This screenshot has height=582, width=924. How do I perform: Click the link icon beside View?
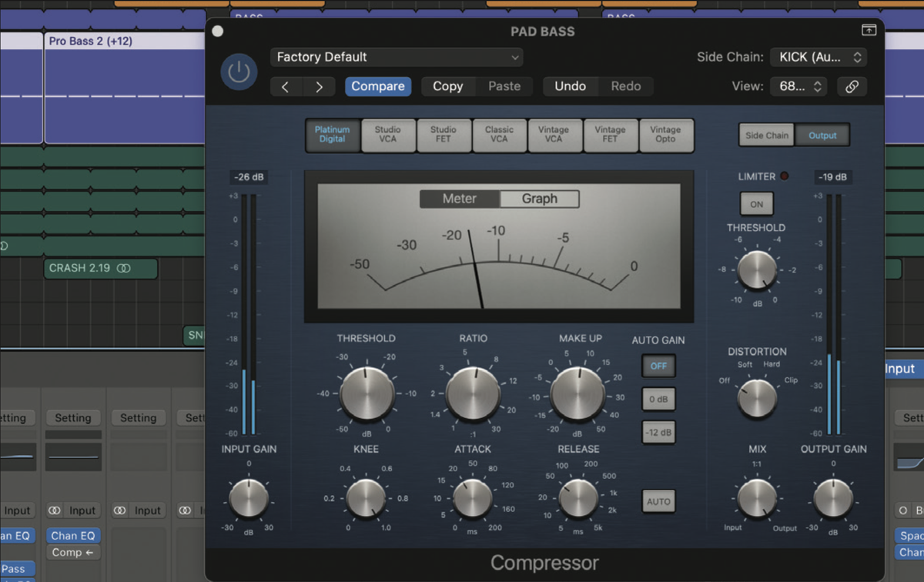(852, 86)
